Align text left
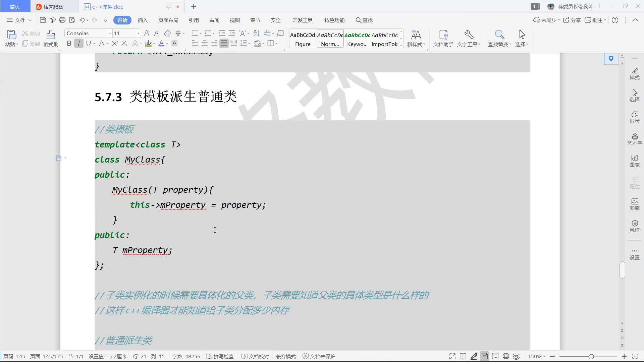The height and width of the screenshot is (362, 644). (x=195, y=43)
